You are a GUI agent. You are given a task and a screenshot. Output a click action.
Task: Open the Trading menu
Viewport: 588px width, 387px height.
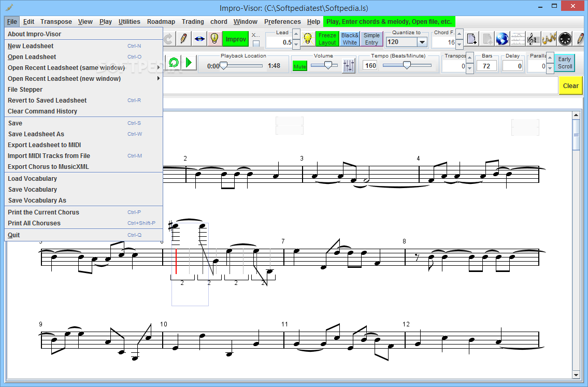(193, 22)
